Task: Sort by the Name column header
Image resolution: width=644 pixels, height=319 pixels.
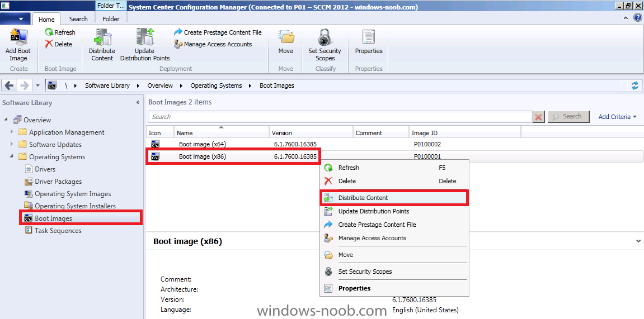Action: [222, 132]
